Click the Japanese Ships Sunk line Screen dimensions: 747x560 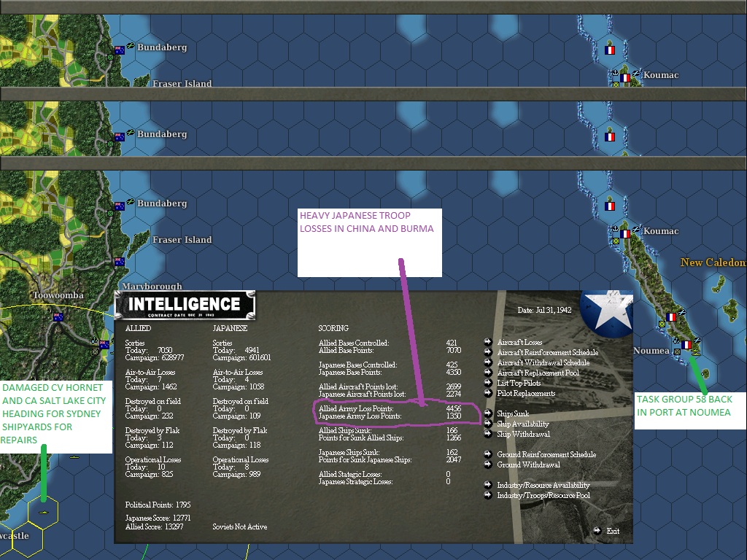click(x=389, y=452)
